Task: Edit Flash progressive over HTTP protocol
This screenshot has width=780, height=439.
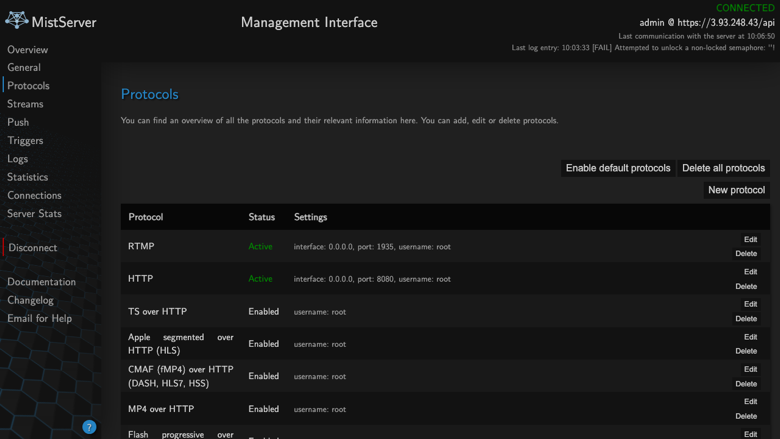Action: (x=750, y=434)
